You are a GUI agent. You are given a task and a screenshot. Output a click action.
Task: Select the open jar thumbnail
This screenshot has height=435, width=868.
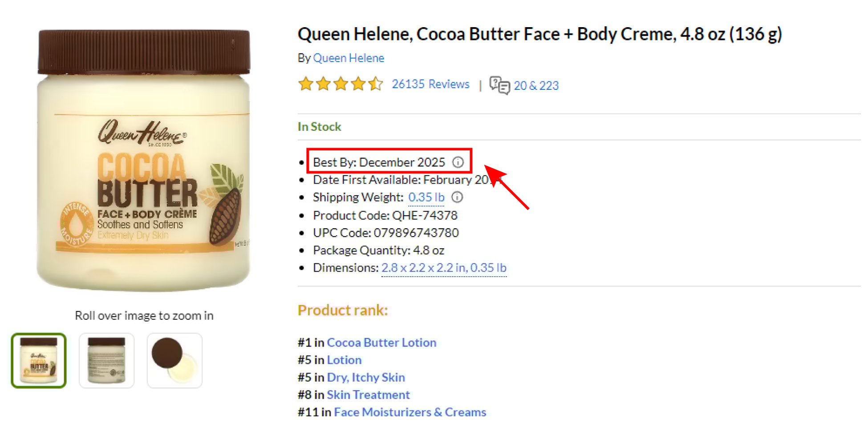(174, 360)
